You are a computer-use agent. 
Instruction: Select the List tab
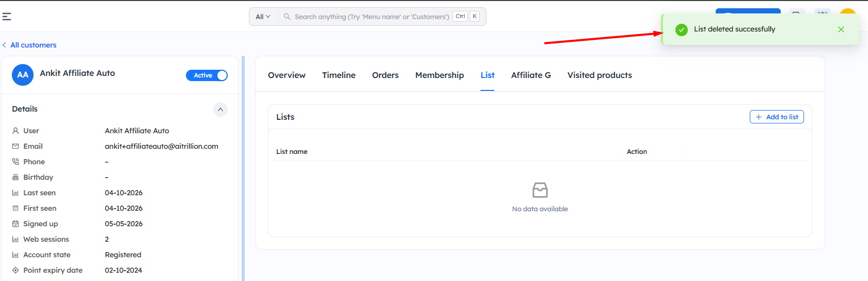pos(487,75)
